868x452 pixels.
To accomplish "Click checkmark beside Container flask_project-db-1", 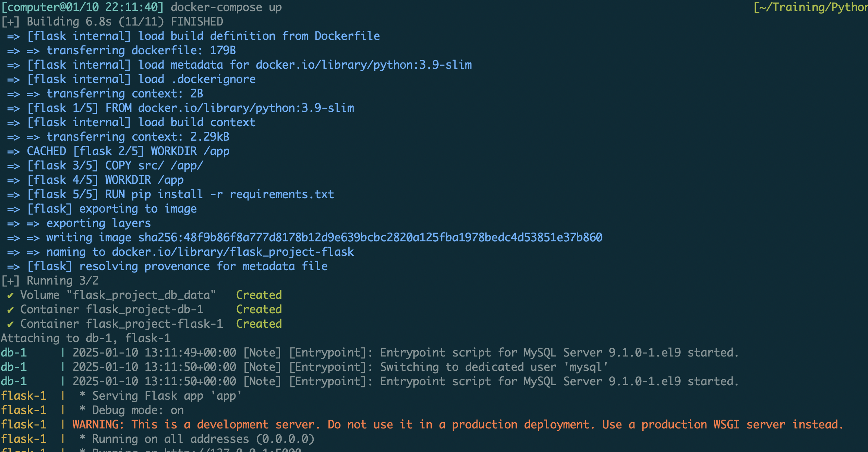I will coord(10,310).
